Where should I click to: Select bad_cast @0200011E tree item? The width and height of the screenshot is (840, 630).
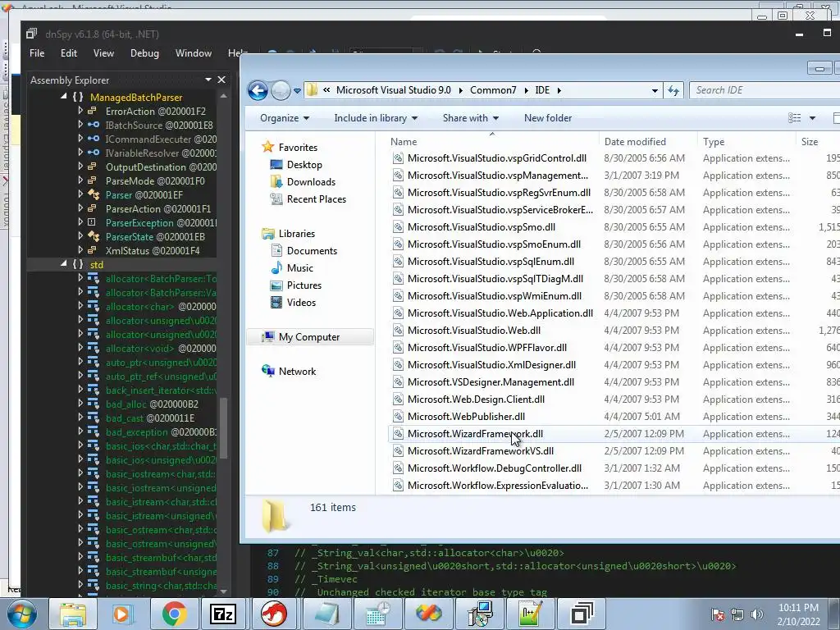pos(150,418)
